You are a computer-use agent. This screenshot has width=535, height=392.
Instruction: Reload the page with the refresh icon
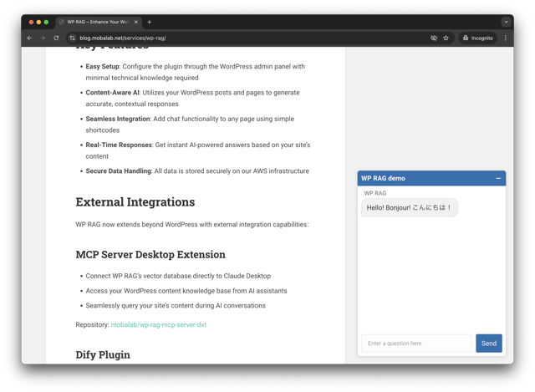pyautogui.click(x=56, y=38)
